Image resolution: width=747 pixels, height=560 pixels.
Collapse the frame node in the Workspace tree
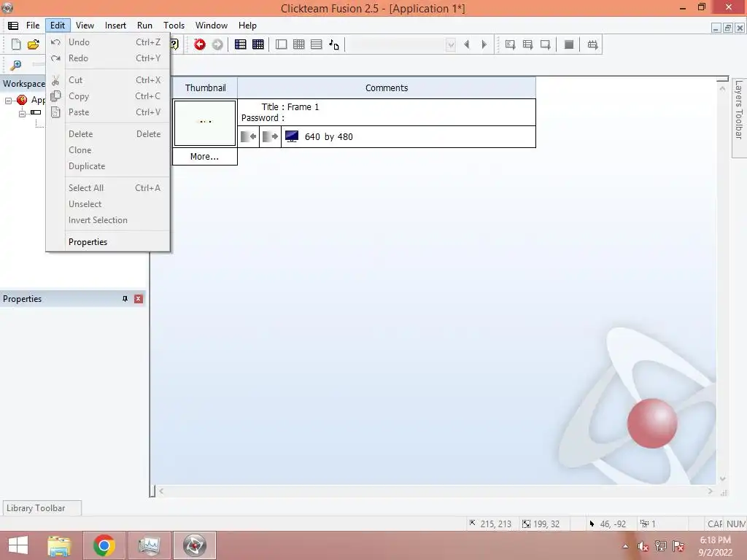pos(22,113)
